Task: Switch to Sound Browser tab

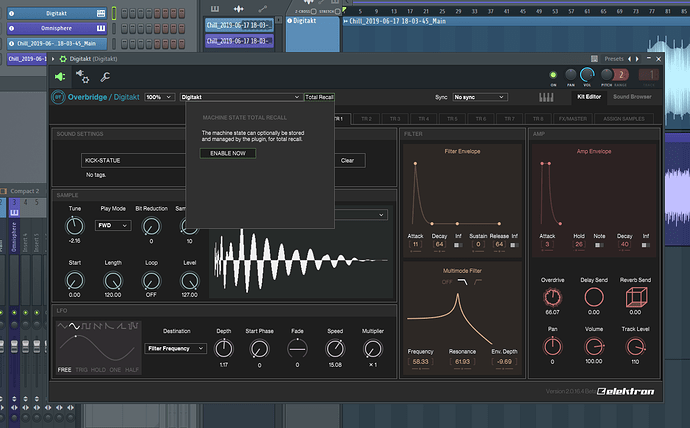Action: tap(632, 97)
